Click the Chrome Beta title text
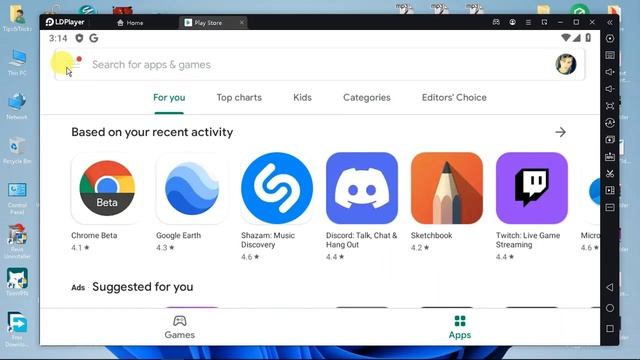 pyautogui.click(x=94, y=236)
